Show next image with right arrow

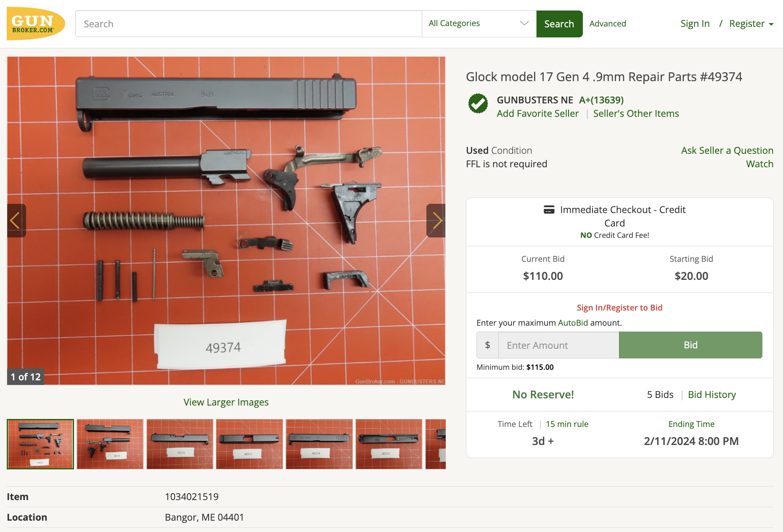(436, 221)
